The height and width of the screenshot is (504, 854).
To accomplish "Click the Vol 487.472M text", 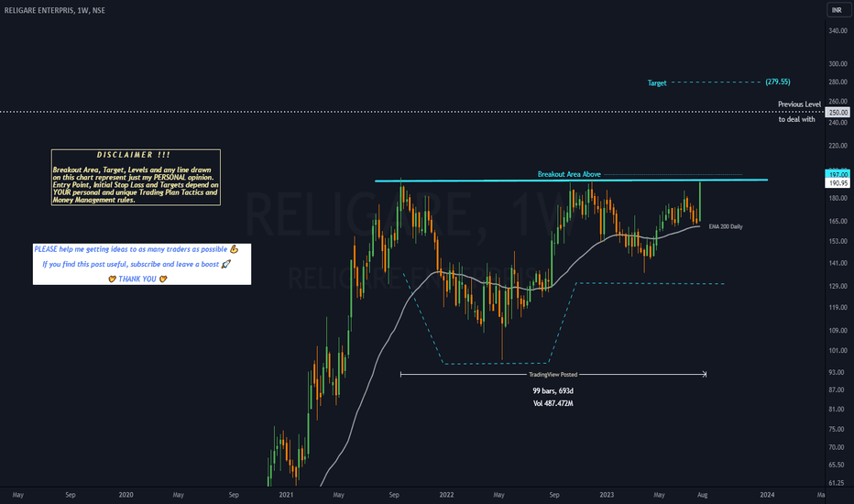I will click(553, 403).
